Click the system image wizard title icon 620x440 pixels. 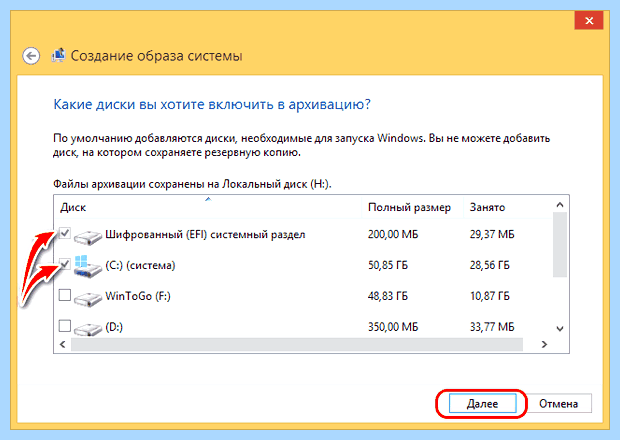click(59, 55)
